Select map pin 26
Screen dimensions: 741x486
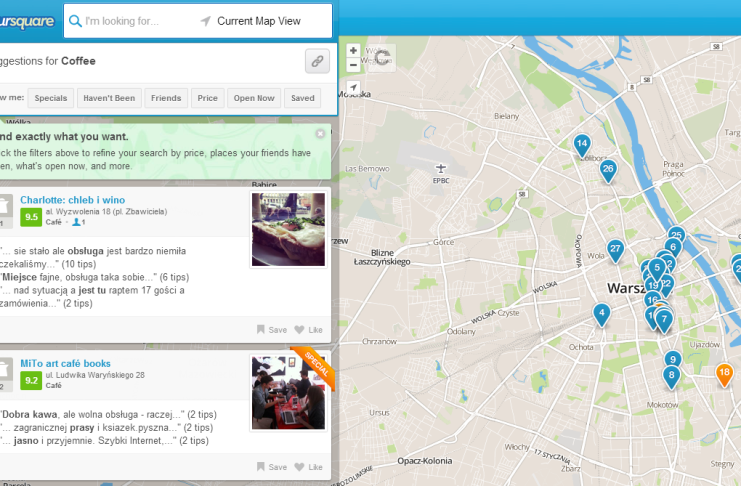tap(608, 169)
